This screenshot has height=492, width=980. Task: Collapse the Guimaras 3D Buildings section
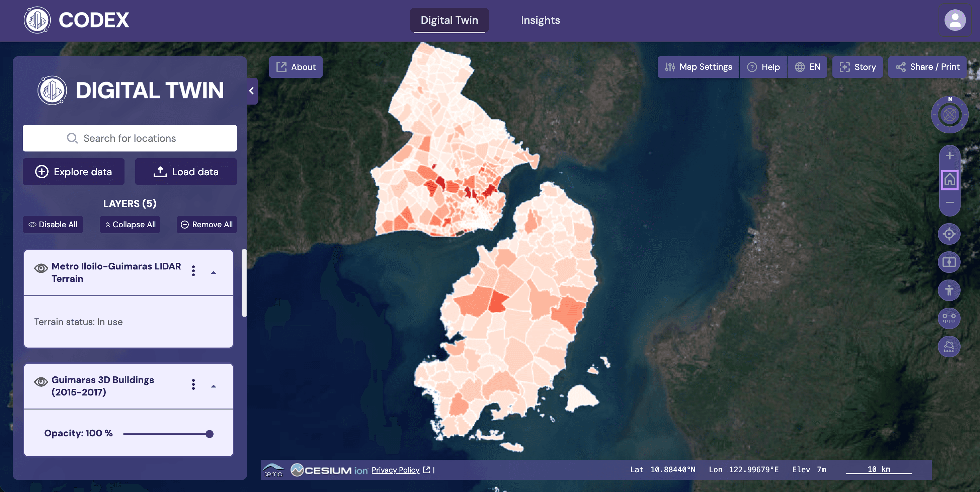(x=214, y=386)
